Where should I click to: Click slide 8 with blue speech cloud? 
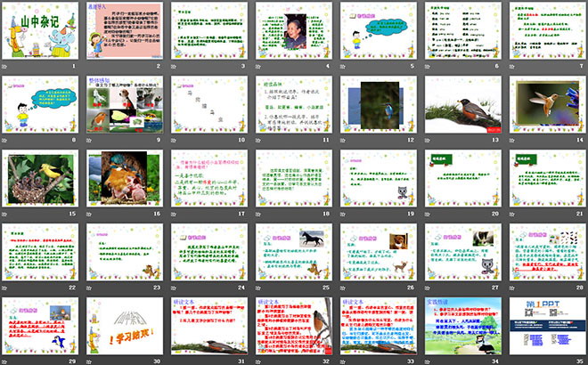[x=42, y=104]
